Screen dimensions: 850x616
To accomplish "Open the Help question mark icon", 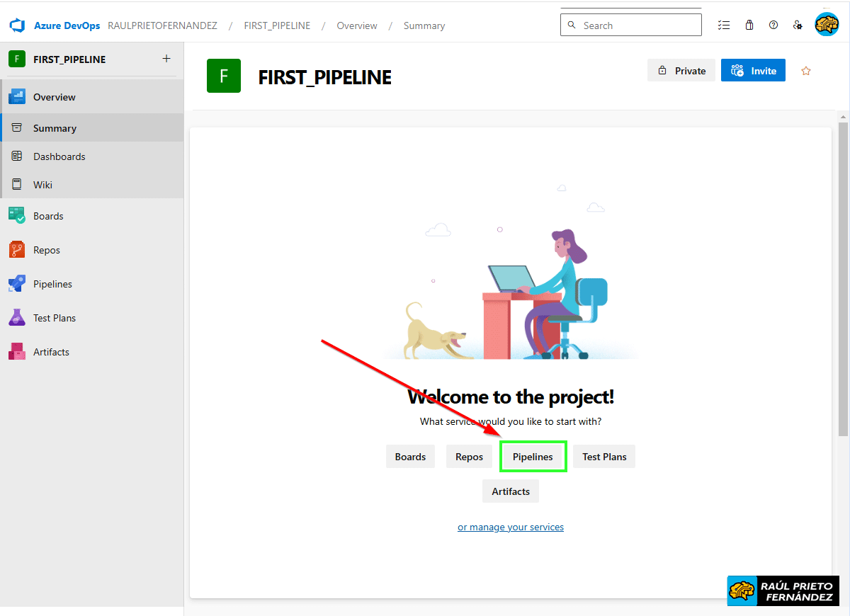I will tap(773, 25).
